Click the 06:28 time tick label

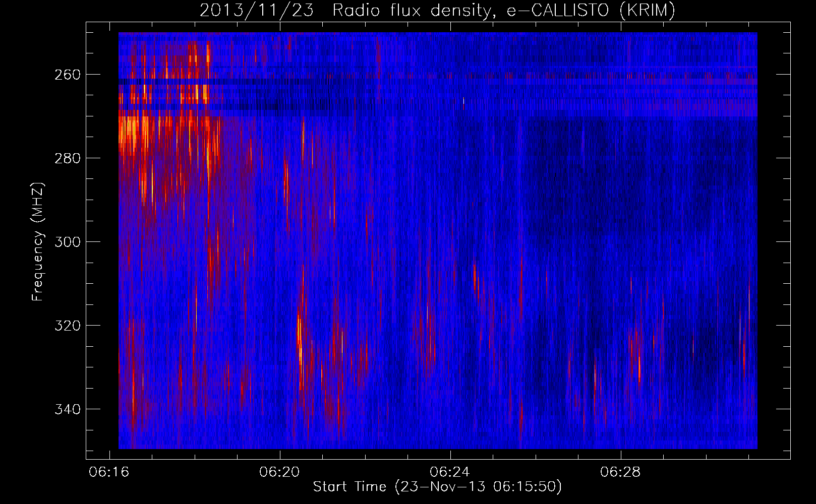pos(620,472)
